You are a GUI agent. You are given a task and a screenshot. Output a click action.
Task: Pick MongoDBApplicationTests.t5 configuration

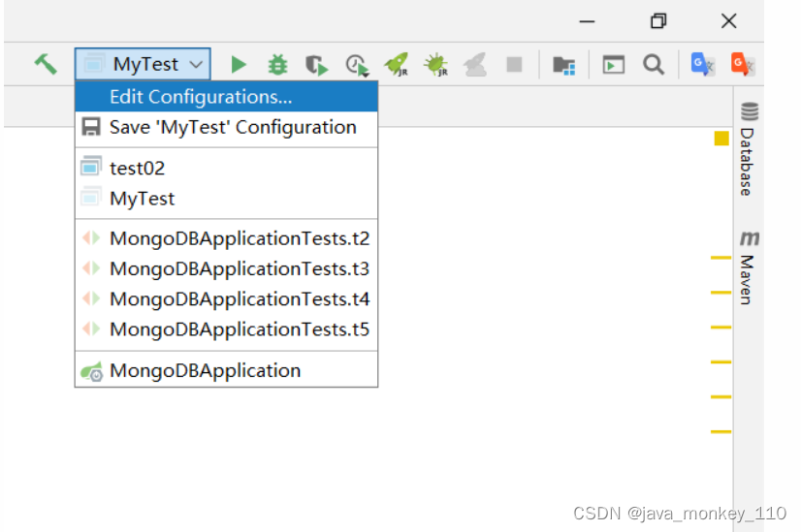226,329
